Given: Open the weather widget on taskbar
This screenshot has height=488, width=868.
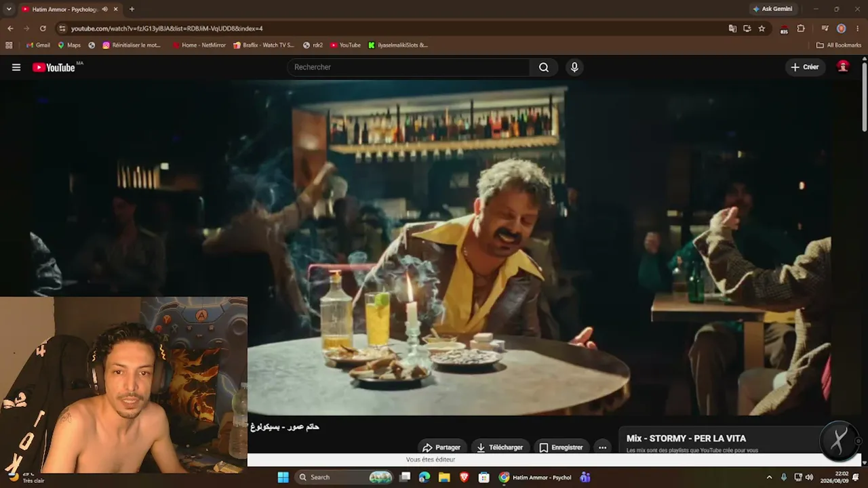Looking at the screenshot, I should [x=26, y=477].
